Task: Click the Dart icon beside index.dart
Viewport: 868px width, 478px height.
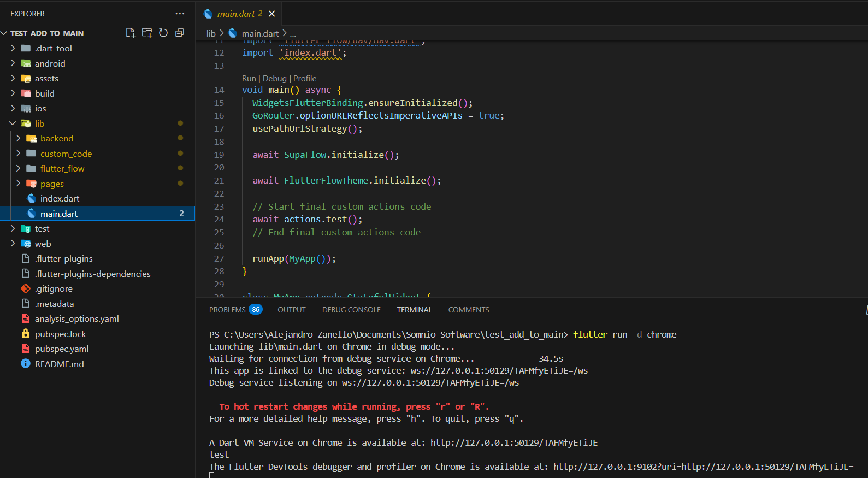Action: 32,198
